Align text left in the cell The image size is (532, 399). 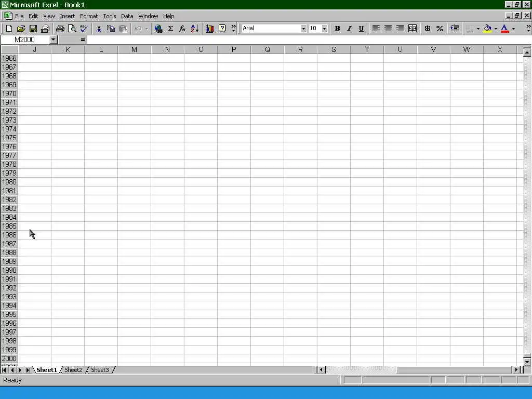[x=376, y=29]
